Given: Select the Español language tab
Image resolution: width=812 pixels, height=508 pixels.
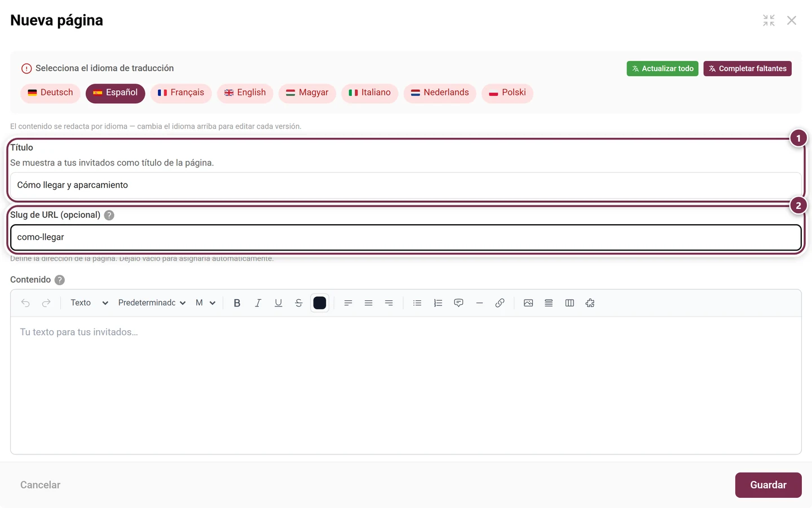Looking at the screenshot, I should (116, 93).
